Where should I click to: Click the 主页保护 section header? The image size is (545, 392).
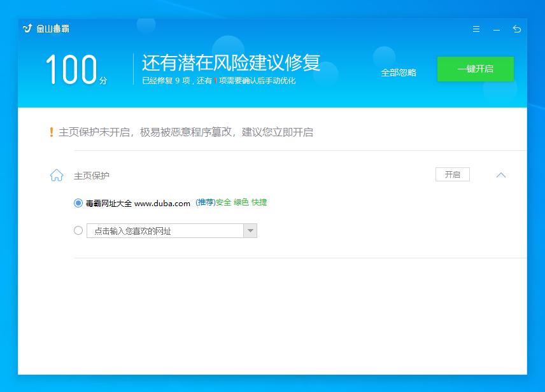(92, 174)
